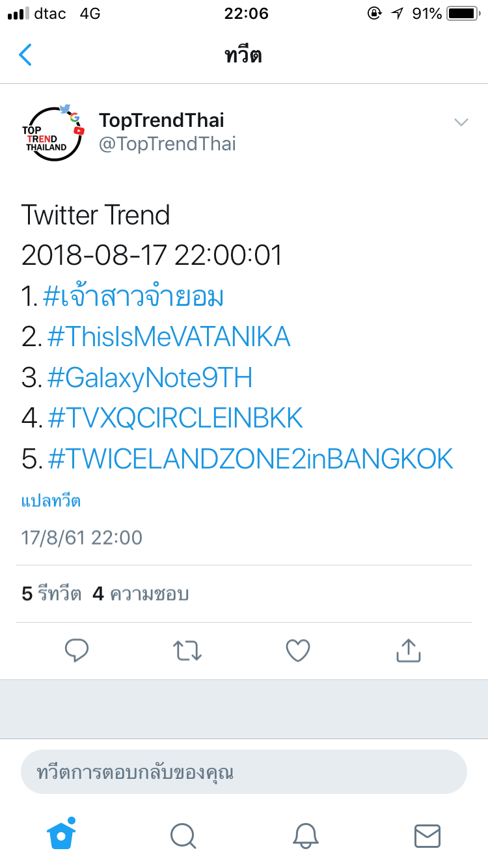Open hashtag #เจ้าสาวจำยอม
This screenshot has height=868, width=488.
coord(133,297)
